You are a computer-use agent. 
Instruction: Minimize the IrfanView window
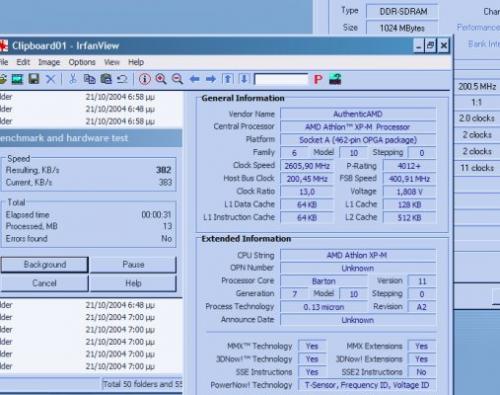click(x=419, y=46)
